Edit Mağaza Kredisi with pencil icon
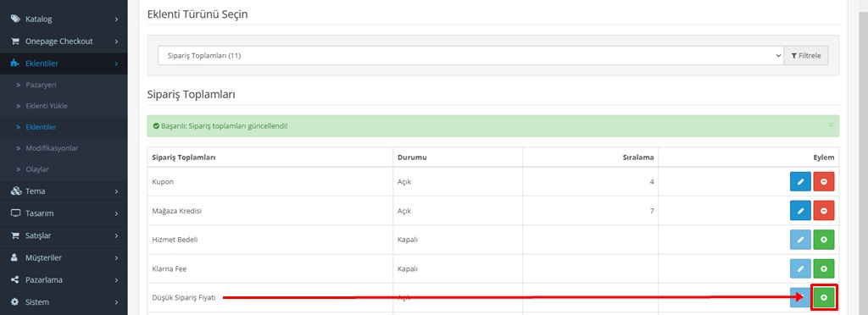The height and width of the screenshot is (315, 868). click(x=800, y=211)
